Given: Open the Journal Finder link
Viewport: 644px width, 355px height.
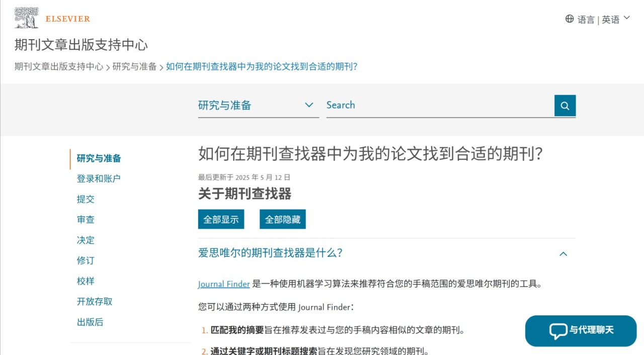Looking at the screenshot, I should pyautogui.click(x=224, y=284).
